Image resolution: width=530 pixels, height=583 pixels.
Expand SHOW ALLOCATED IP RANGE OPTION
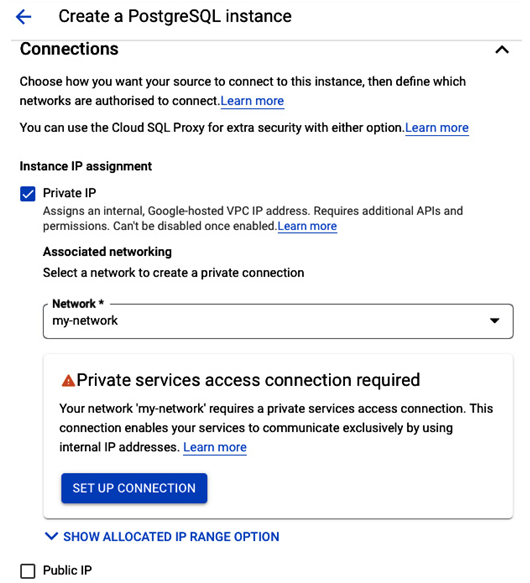162,537
